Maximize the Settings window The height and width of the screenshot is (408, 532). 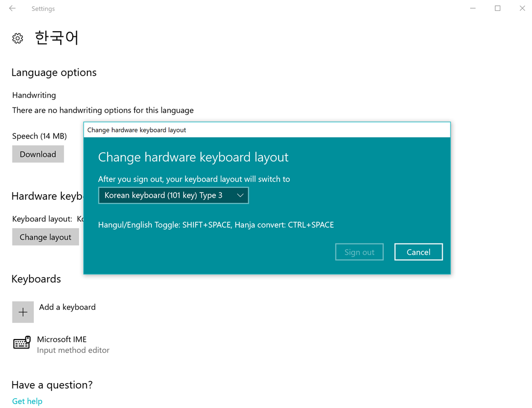[497, 8]
